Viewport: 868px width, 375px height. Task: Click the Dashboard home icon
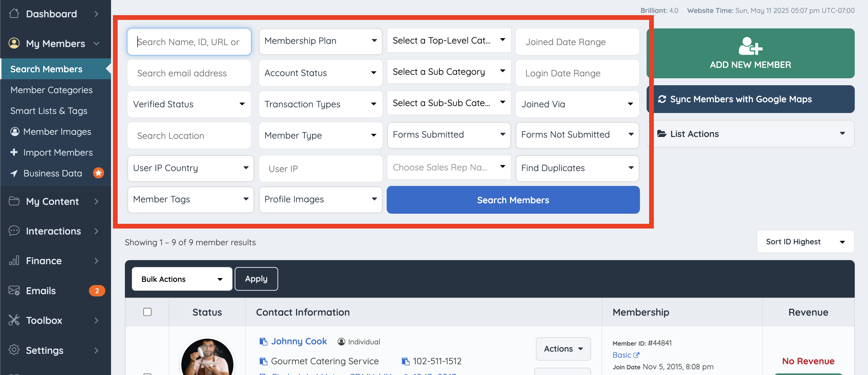[14, 14]
